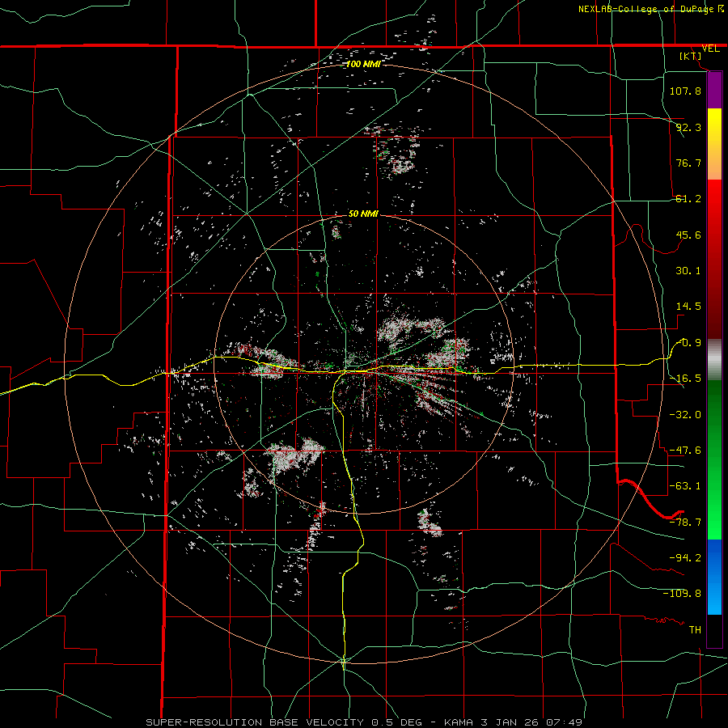
Task: Click the 92.3 velocity scale value
Action: pos(688,127)
